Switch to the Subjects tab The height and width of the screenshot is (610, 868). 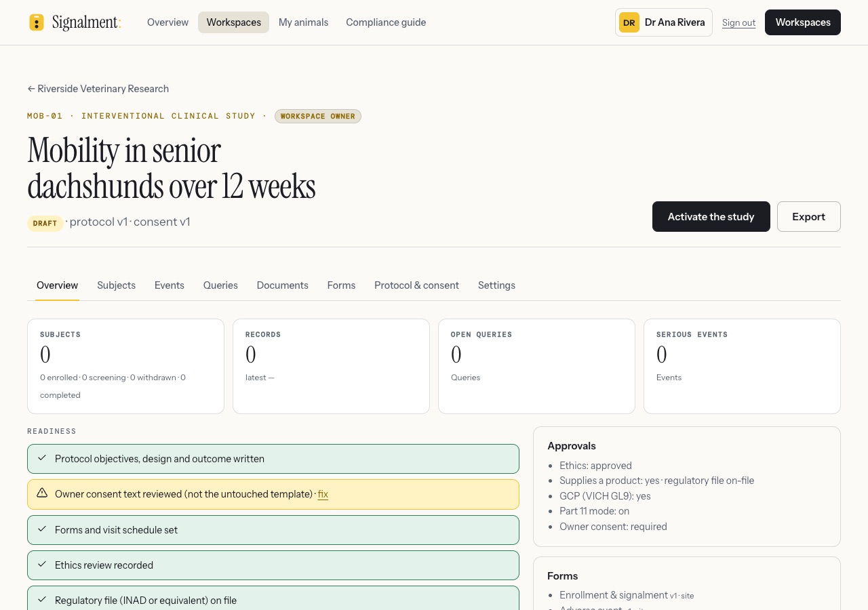point(116,285)
